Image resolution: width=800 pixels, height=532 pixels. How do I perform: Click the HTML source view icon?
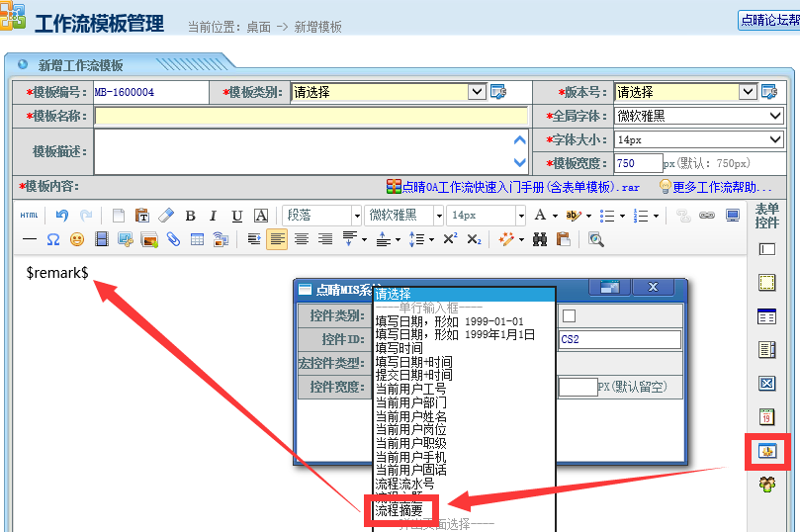click(x=30, y=216)
